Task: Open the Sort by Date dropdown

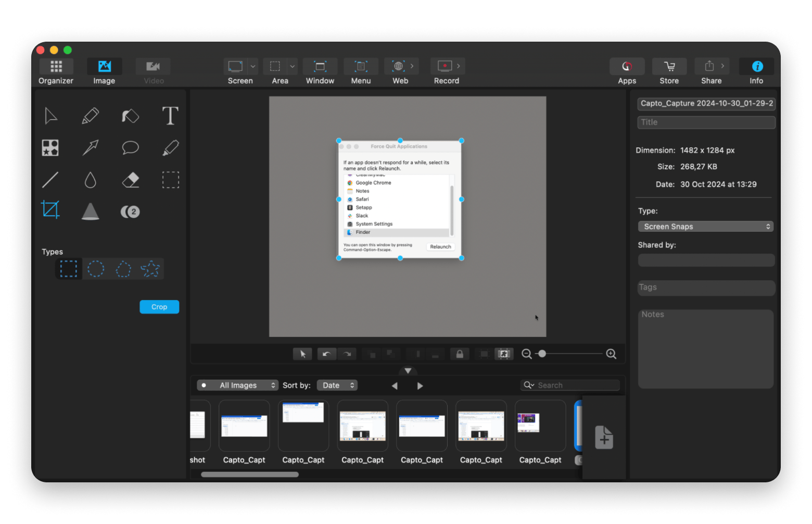Action: tap(337, 385)
